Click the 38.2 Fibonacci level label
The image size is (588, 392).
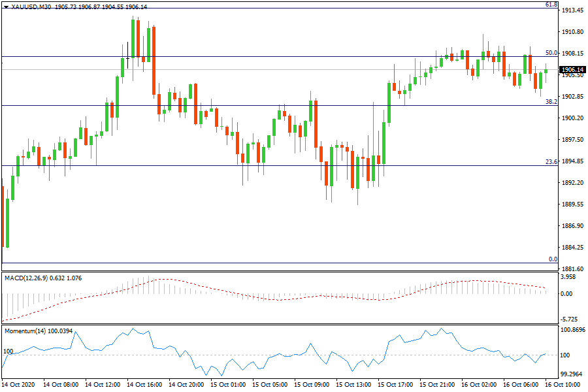click(551, 102)
